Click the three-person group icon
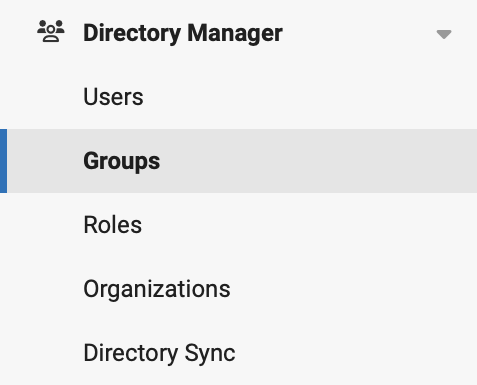 pyautogui.click(x=51, y=31)
